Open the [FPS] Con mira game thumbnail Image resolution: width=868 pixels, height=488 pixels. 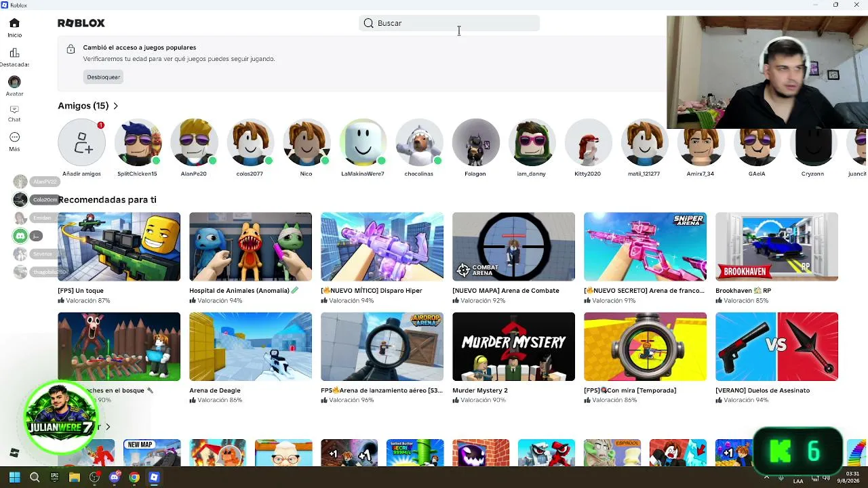[646, 347]
